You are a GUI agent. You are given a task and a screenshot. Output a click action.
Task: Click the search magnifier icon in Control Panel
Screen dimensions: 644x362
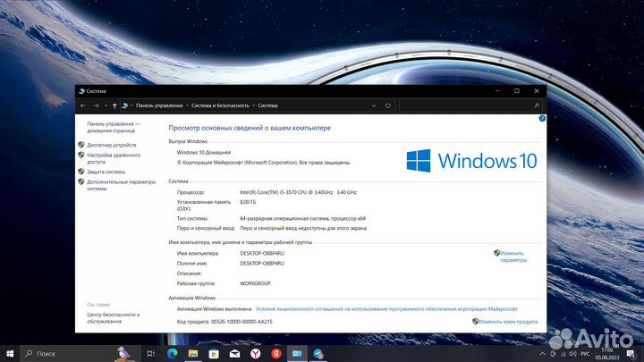click(x=536, y=105)
